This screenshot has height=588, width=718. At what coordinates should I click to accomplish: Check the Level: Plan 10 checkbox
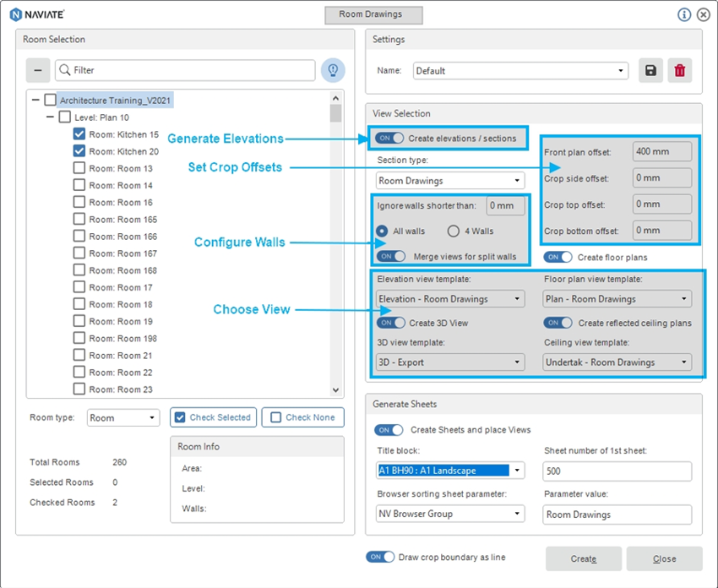[64, 117]
